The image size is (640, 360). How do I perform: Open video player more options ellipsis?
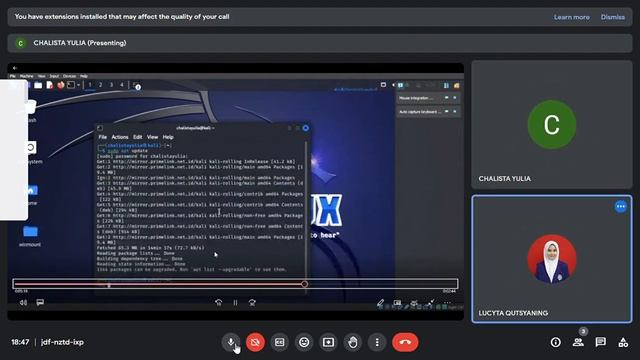tap(447, 302)
